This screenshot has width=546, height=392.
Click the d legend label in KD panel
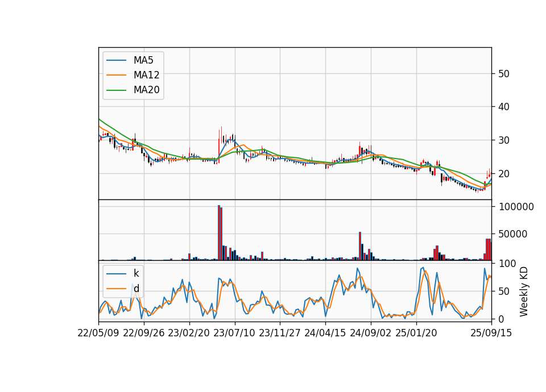point(136,289)
